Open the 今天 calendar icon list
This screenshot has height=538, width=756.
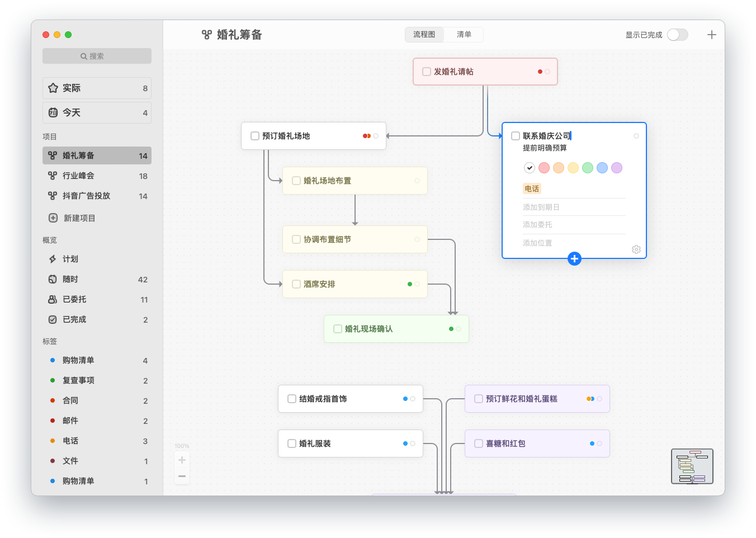[x=97, y=112]
